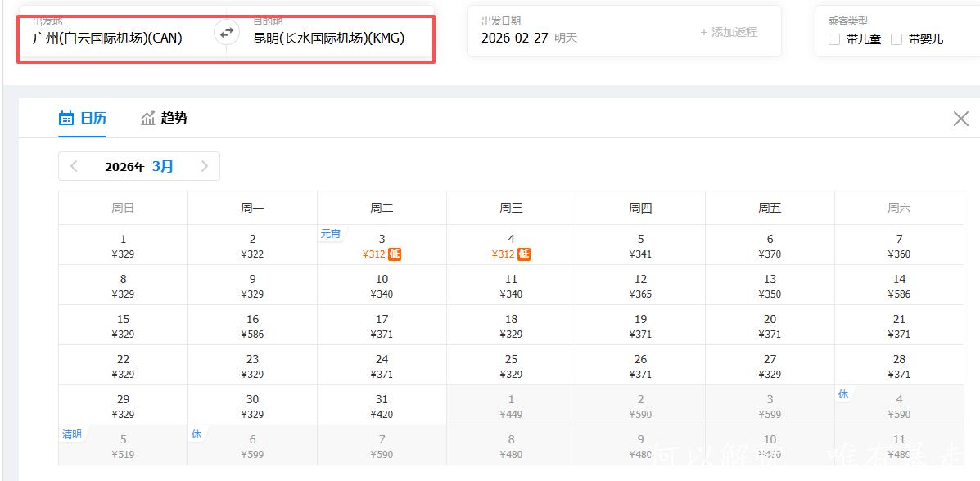The image size is (980, 481).
Task: Open departure date picker 2026-02-27
Action: click(x=516, y=38)
